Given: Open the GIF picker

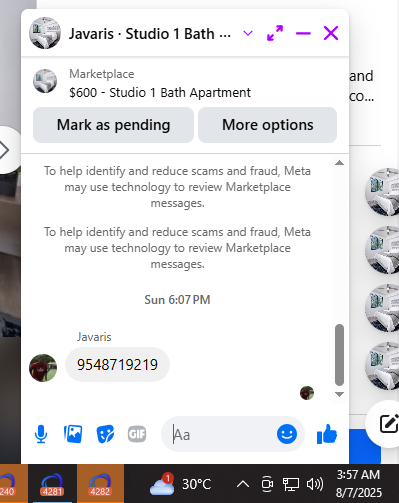Looking at the screenshot, I should (x=137, y=434).
